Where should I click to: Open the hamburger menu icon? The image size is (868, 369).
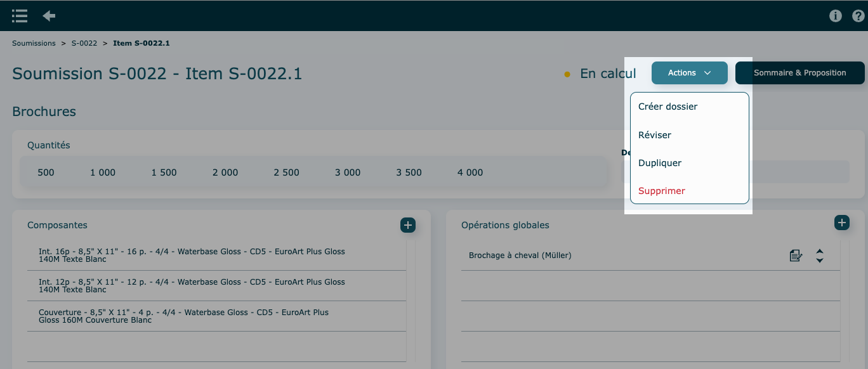pos(20,16)
